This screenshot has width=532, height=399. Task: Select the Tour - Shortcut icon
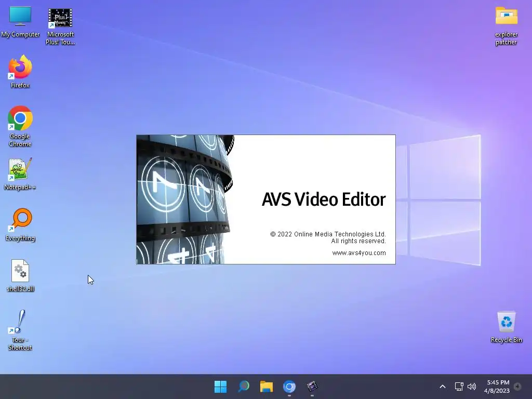click(x=20, y=330)
